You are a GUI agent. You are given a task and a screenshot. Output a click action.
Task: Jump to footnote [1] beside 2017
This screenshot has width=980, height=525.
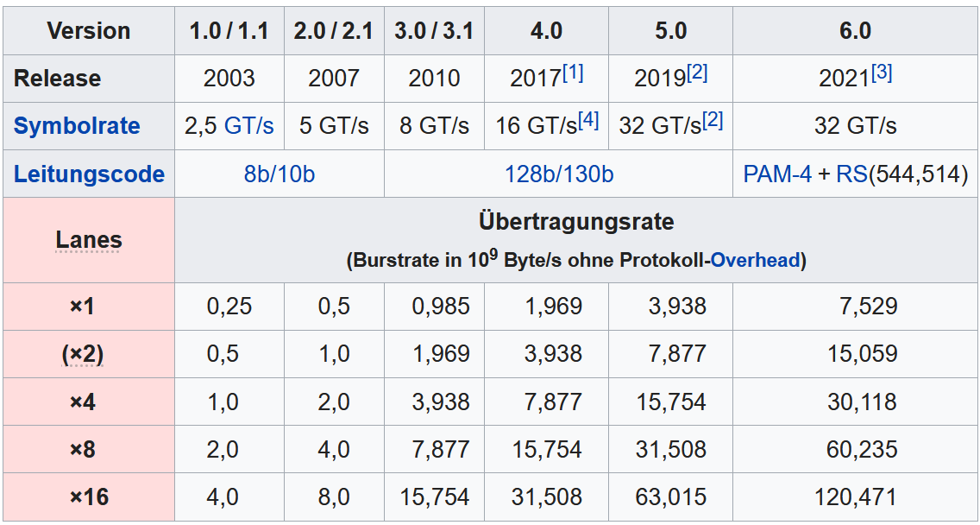pos(573,73)
